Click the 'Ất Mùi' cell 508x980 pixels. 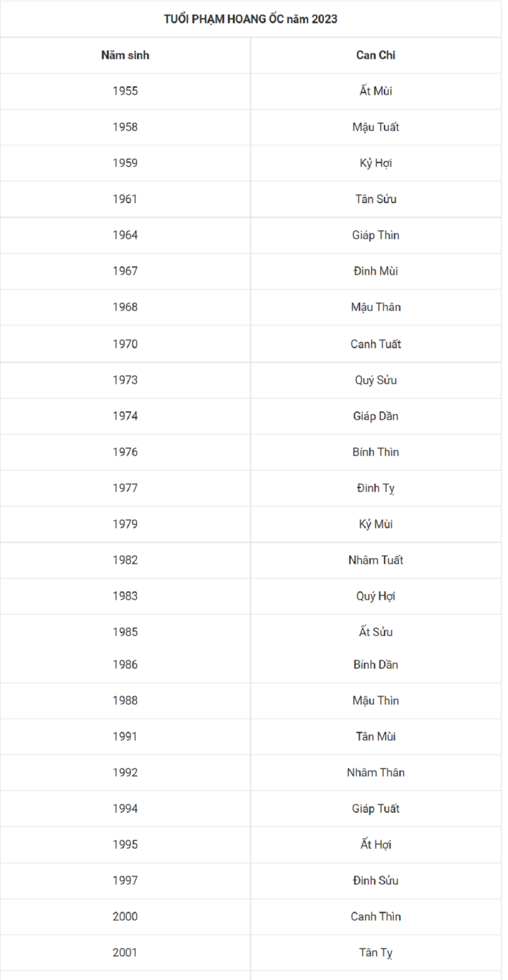point(375,91)
